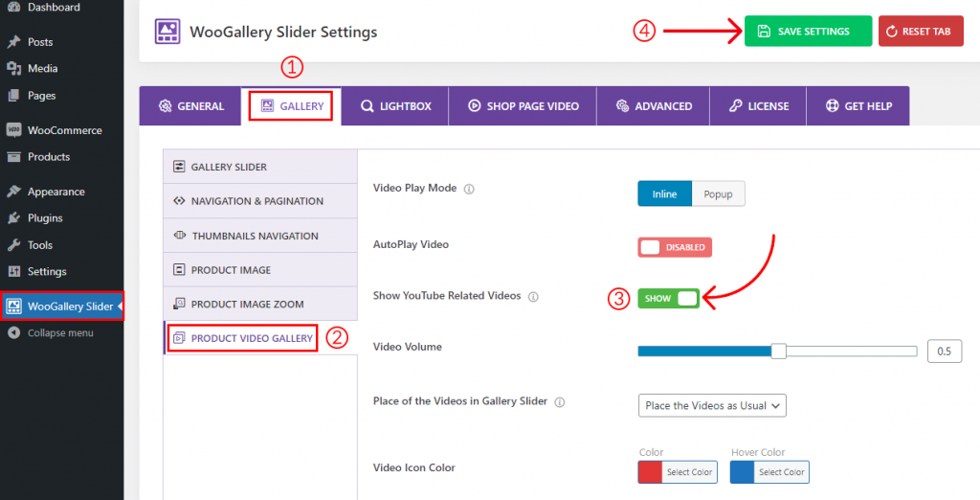The image size is (980, 500).
Task: Click the Video Volume value field
Action: point(944,352)
